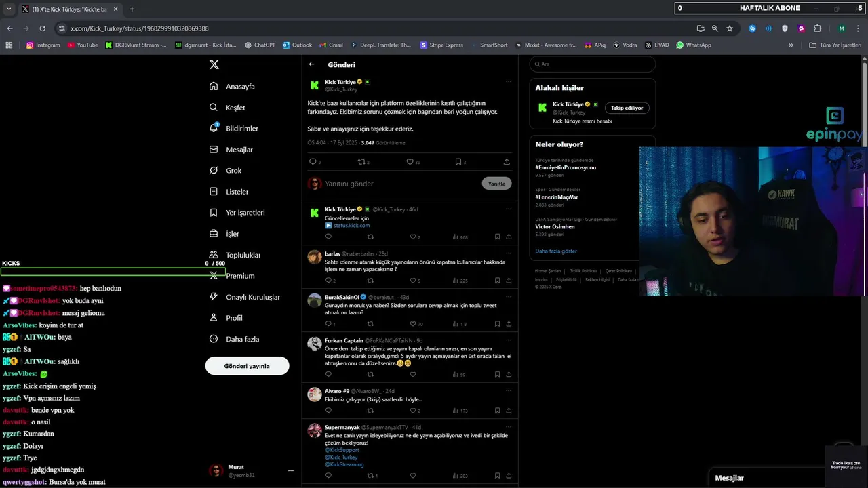This screenshot has height=488, width=868.
Task: Reply icon on main post
Action: [313, 162]
